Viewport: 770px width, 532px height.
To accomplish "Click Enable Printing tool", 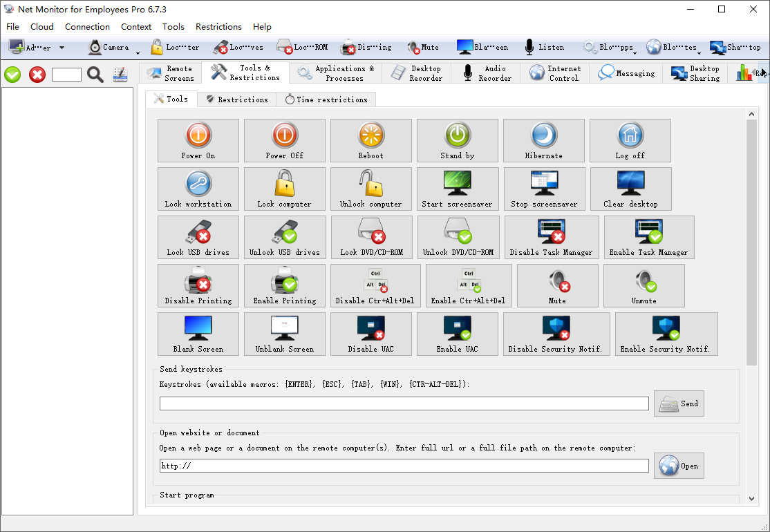I will point(284,285).
